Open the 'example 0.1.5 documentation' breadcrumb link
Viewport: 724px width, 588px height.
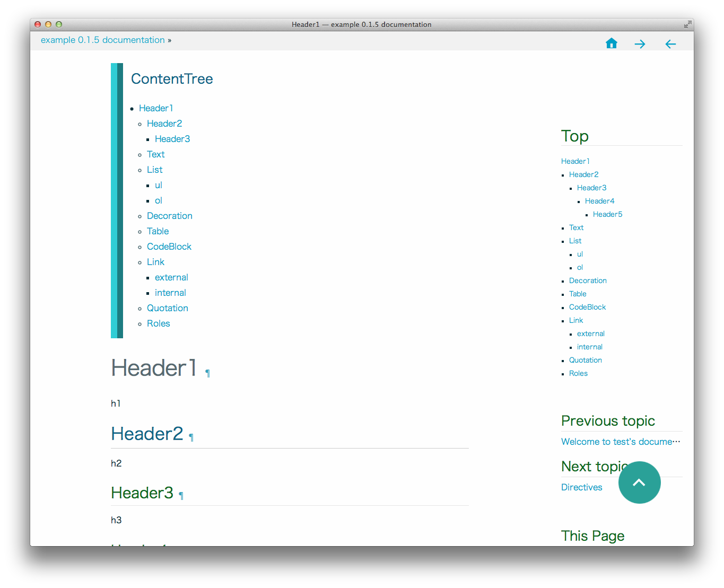[103, 40]
